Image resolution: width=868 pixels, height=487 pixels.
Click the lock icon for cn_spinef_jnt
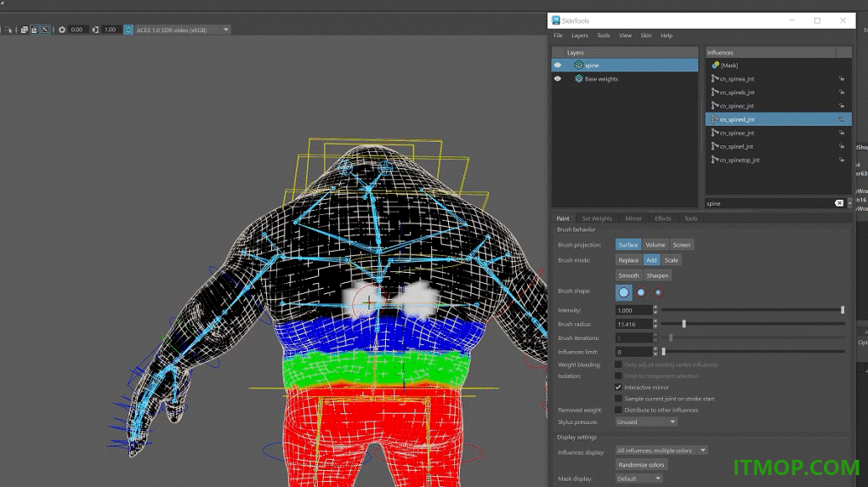coord(842,147)
